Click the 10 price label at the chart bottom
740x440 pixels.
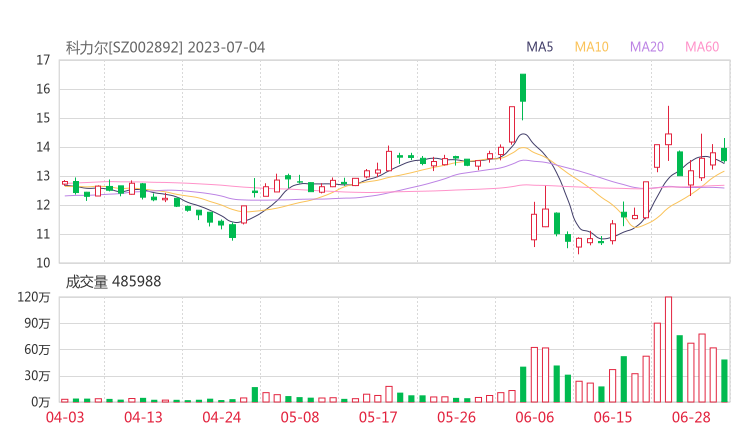[x=43, y=263]
